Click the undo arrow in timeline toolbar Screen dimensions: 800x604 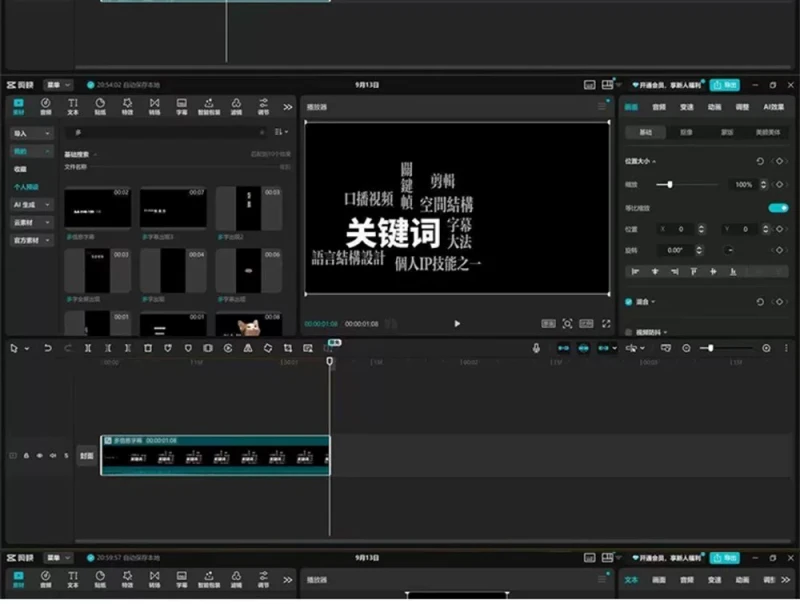click(49, 348)
